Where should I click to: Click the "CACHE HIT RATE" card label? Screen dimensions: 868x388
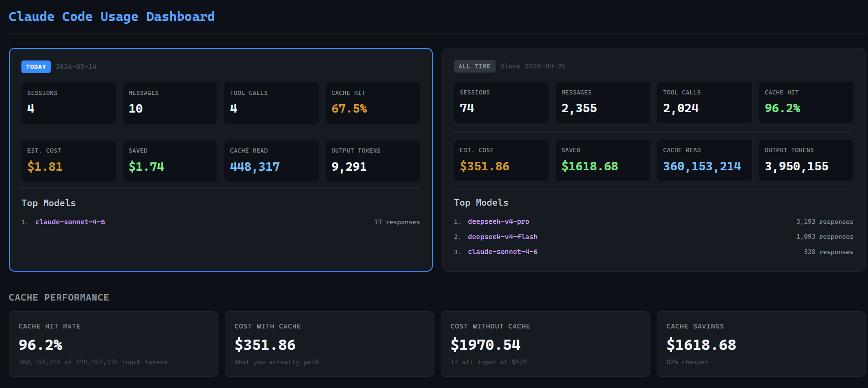coord(49,326)
